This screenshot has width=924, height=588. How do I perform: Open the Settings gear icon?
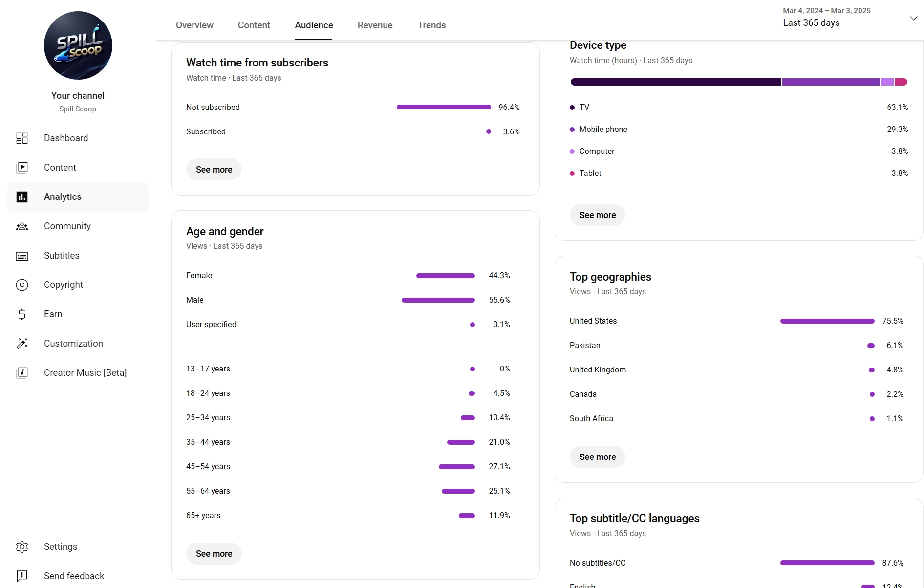tap(22, 547)
